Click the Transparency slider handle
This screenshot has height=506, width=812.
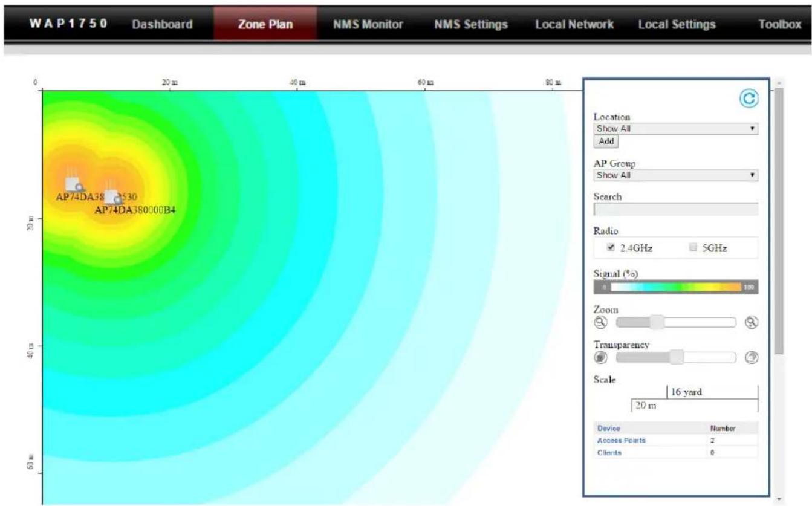click(677, 357)
